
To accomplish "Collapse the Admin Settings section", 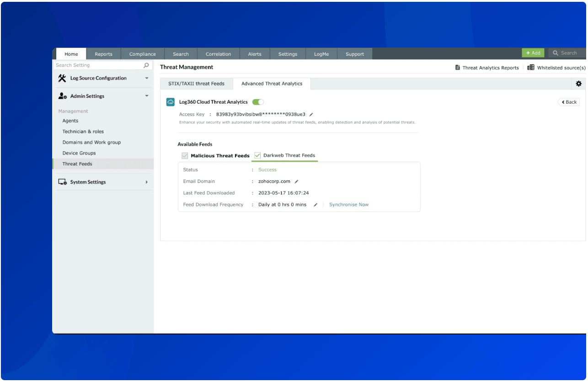I will click(147, 96).
